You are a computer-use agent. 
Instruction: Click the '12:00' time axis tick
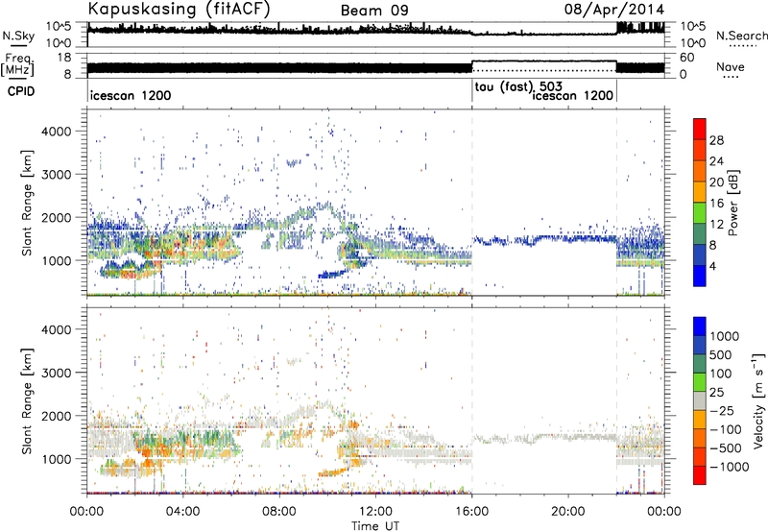point(375,512)
